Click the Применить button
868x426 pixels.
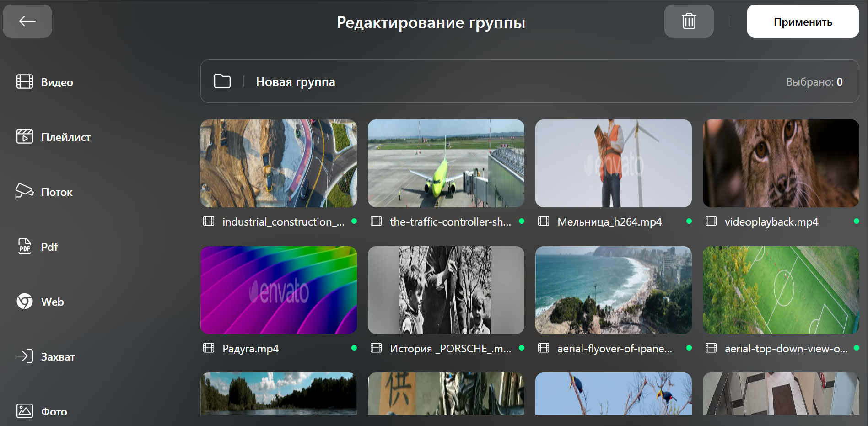(803, 21)
